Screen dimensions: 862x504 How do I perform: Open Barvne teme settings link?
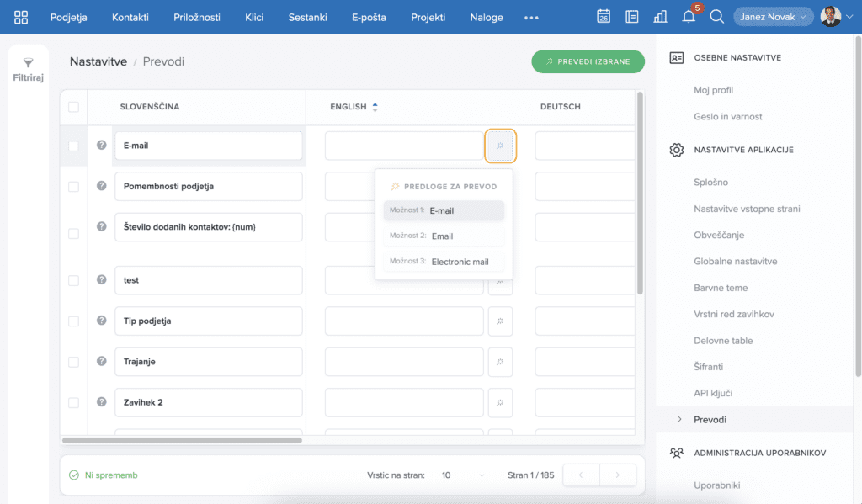click(721, 288)
